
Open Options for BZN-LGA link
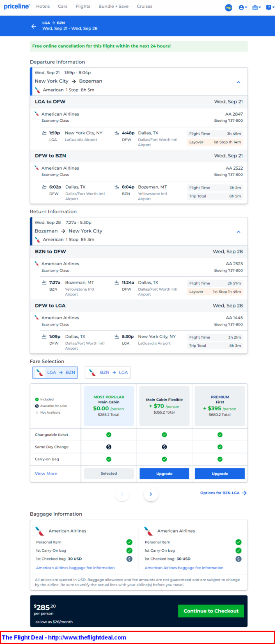click(223, 493)
